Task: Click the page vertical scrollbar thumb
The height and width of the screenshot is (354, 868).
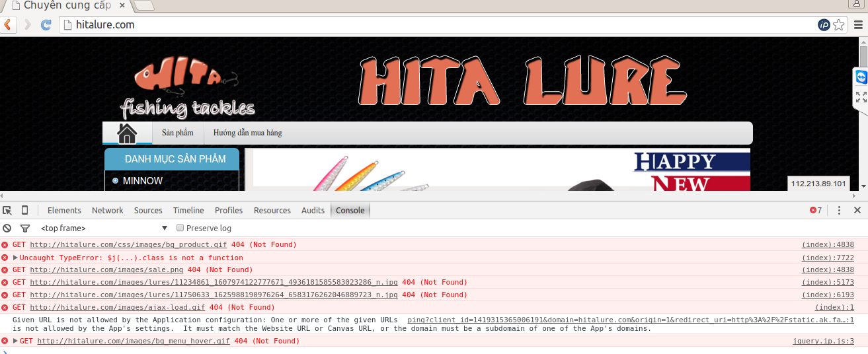Action: 863,55
